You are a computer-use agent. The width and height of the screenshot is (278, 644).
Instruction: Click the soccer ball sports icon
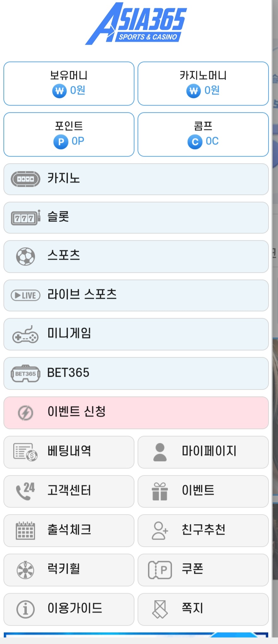coord(26,256)
